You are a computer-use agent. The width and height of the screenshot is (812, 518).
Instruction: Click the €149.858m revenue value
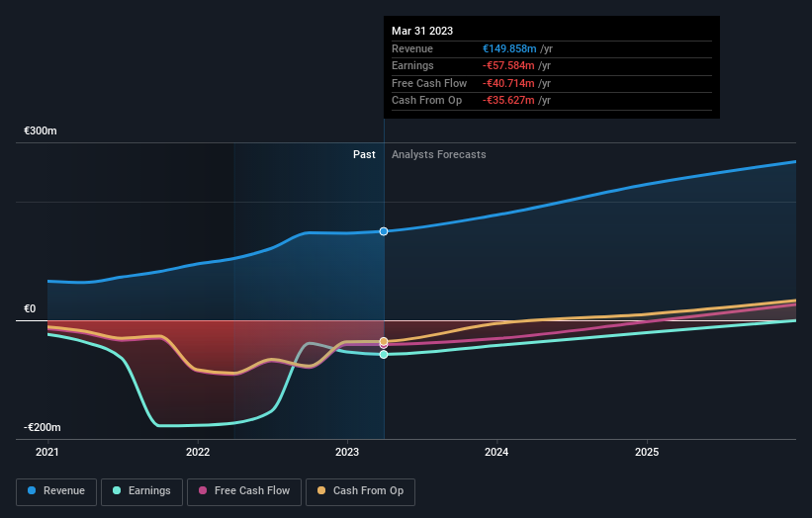point(509,48)
